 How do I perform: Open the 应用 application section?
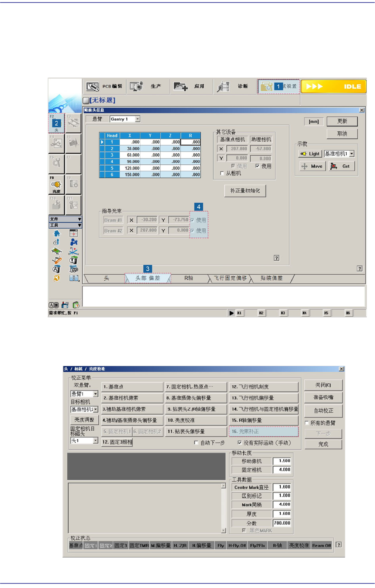click(x=191, y=86)
